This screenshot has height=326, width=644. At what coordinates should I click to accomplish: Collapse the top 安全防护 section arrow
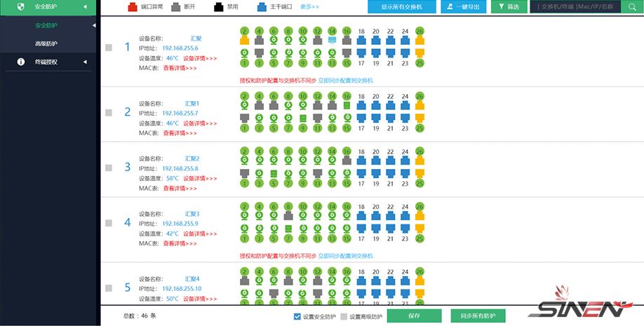(85, 7)
